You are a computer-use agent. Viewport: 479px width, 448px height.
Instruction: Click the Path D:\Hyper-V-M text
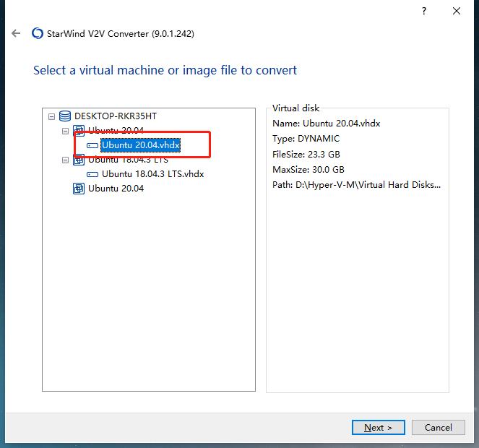(356, 185)
